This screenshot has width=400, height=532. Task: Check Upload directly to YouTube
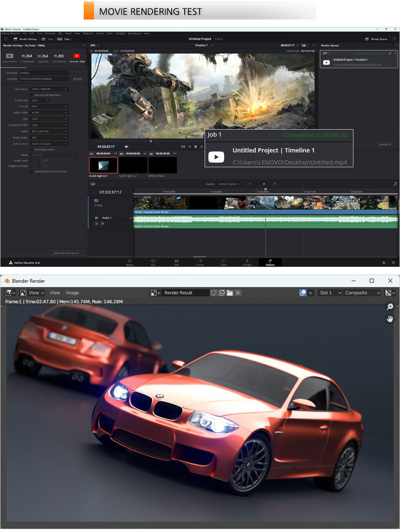[x=32, y=171]
